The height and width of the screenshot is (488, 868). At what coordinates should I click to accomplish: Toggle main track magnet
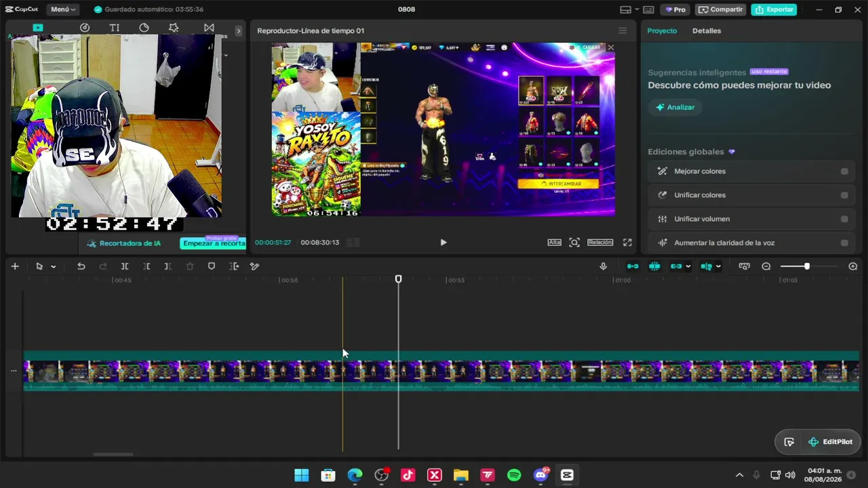633,266
